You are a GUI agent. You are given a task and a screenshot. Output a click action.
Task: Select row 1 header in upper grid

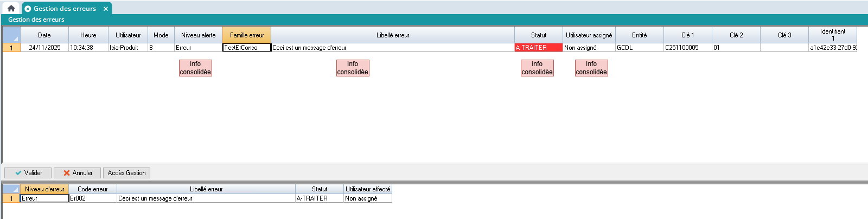click(x=11, y=48)
